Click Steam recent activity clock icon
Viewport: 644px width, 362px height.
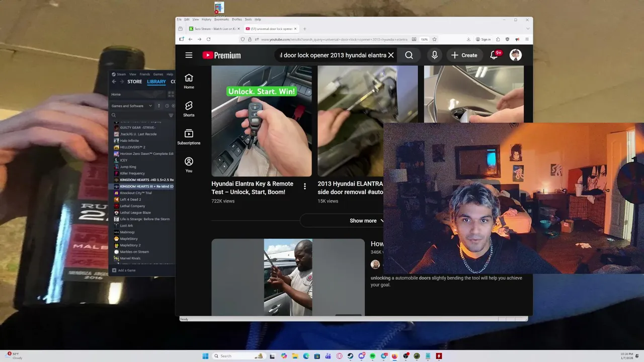click(x=167, y=106)
